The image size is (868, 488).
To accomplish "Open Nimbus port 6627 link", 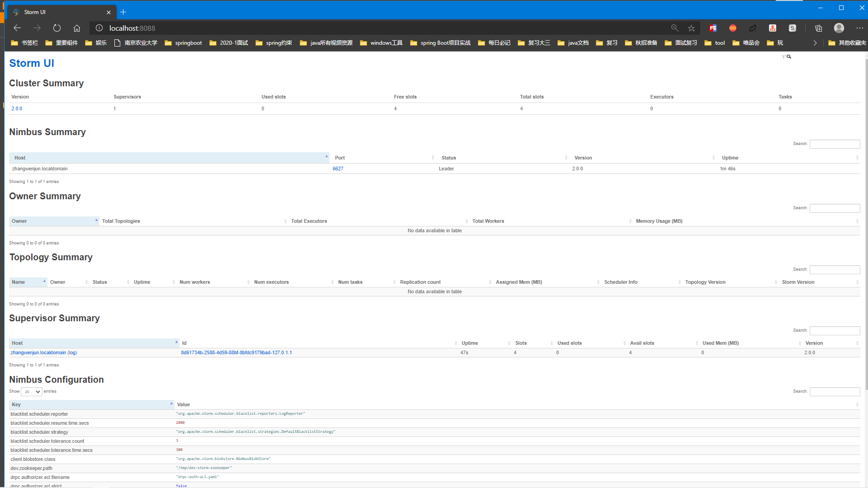I will point(338,169).
